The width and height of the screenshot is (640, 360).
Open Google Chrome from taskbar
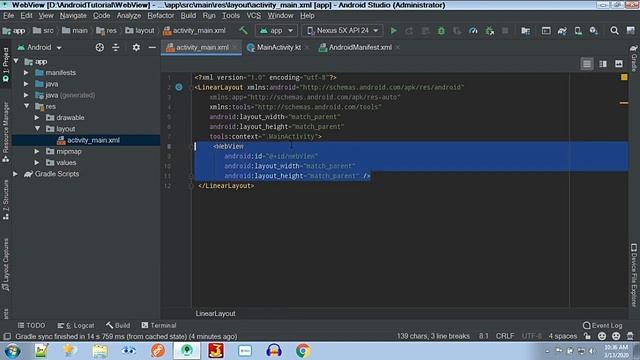303,351
